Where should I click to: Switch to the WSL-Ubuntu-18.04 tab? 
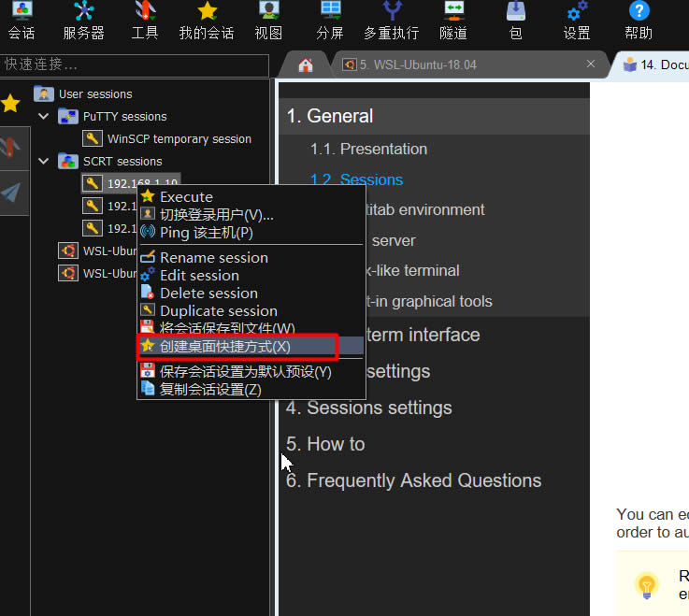[465, 64]
